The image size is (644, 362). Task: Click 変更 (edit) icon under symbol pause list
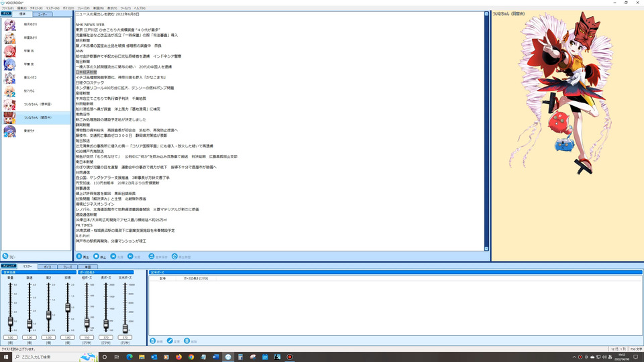coord(170,341)
